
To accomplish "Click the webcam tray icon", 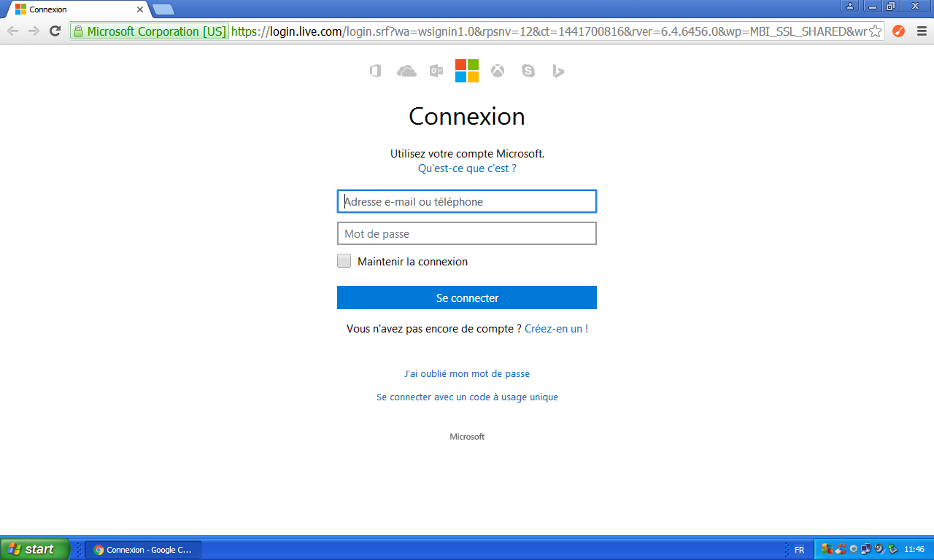I will (853, 549).
